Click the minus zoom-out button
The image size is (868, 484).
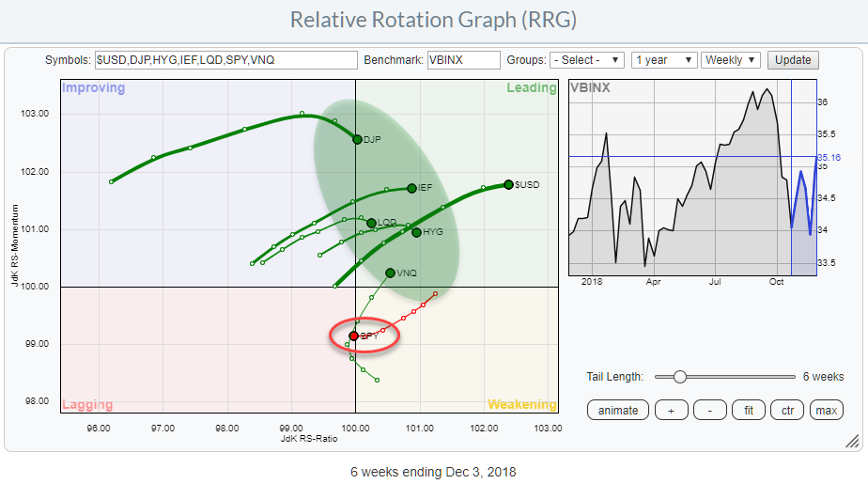click(x=710, y=411)
